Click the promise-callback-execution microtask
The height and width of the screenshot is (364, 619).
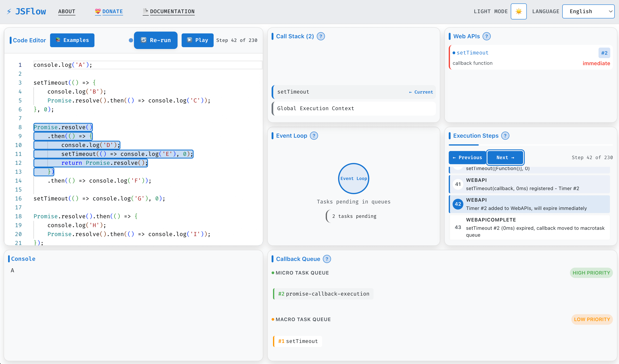click(x=323, y=294)
